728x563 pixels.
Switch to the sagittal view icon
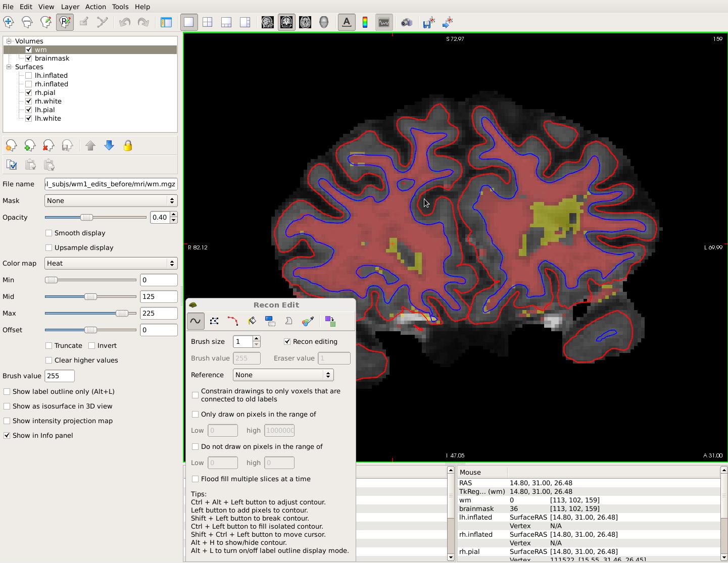coord(268,22)
